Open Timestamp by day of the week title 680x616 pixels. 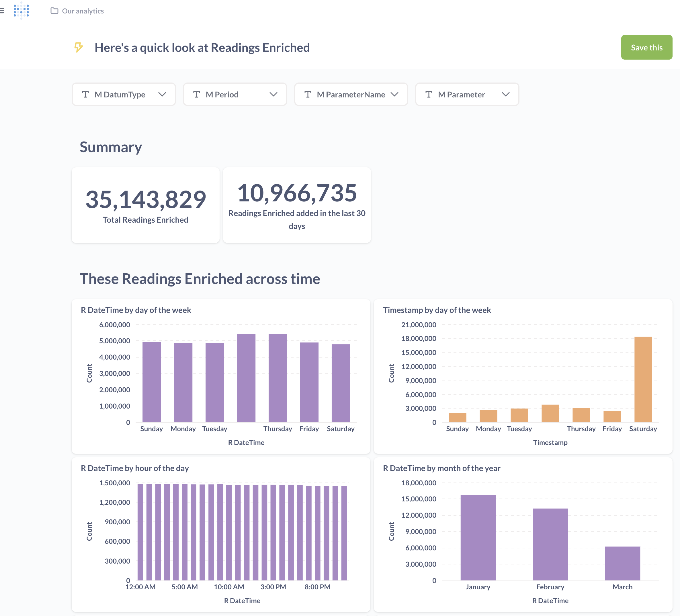pos(437,310)
